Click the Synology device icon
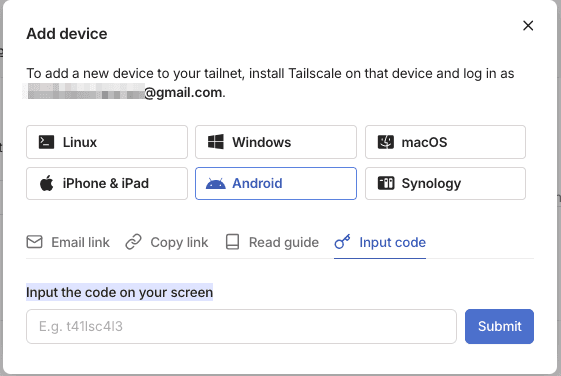The width and height of the screenshot is (561, 376). (x=386, y=183)
